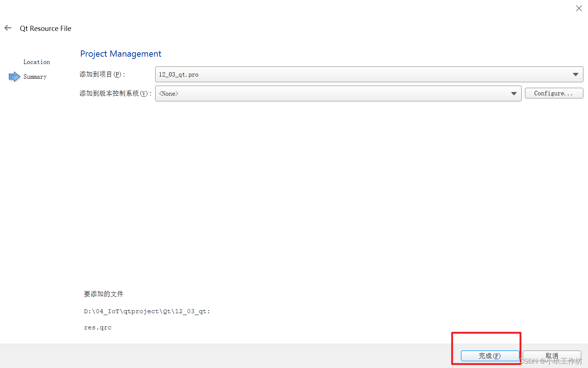Click the D:\04_IoT\qtproject\Qt\12_03_qt path text
The width and height of the screenshot is (588, 368).
(x=147, y=311)
